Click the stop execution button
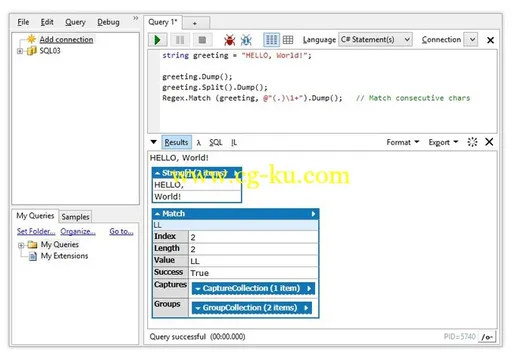Viewport: 512px width, 360px height. 202,40
